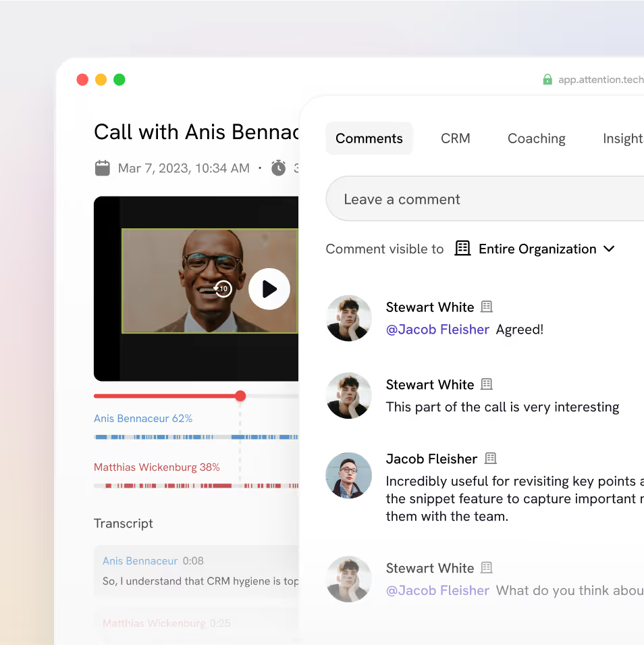This screenshot has width=644, height=645.
Task: Click Matthias Wickenburg's red talk timeline
Action: (x=196, y=485)
